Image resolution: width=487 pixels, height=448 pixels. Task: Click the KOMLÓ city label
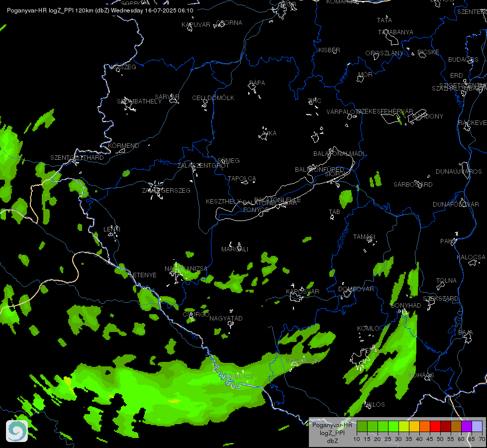point(368,329)
